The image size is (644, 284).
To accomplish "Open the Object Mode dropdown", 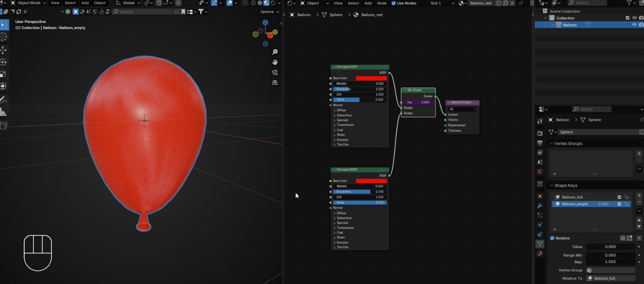I will (x=28, y=3).
